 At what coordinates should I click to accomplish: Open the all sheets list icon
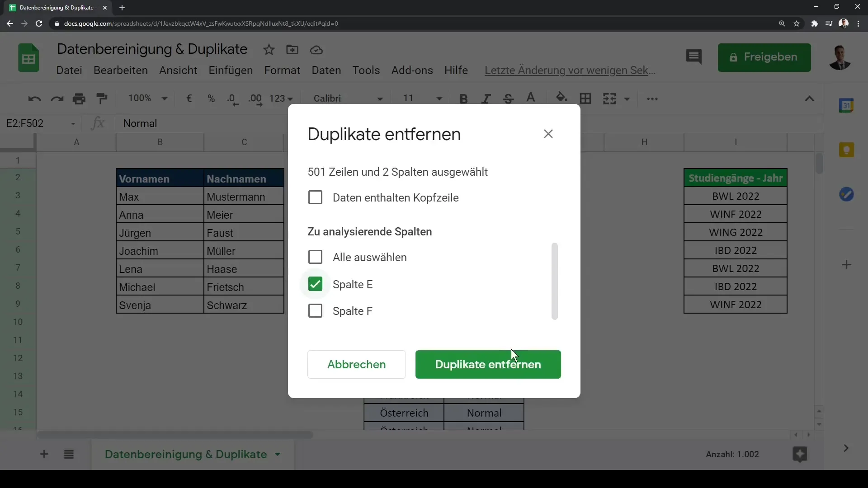click(x=69, y=454)
